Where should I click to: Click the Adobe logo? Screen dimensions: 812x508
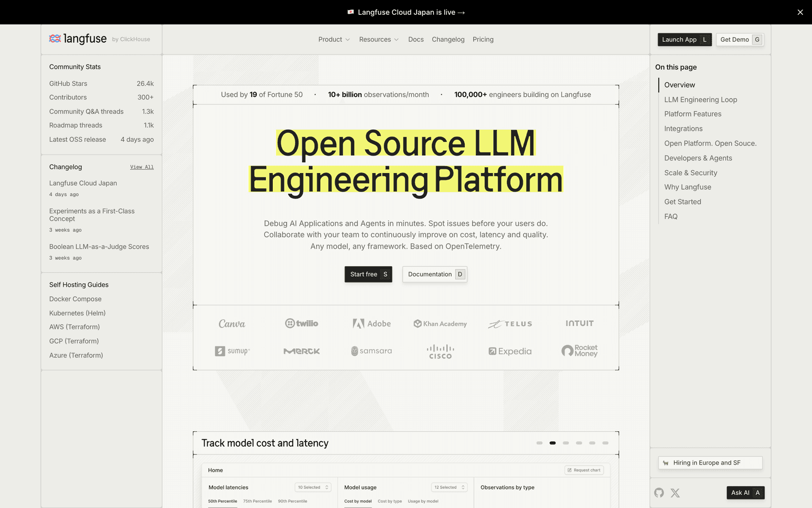click(372, 323)
